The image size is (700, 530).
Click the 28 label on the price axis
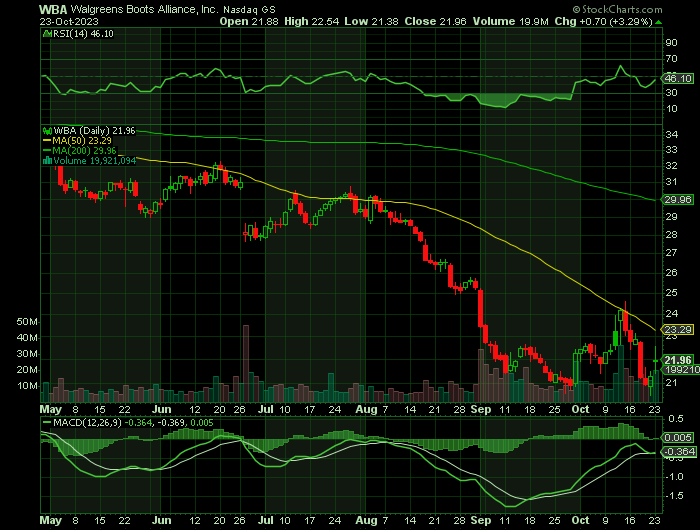(671, 235)
